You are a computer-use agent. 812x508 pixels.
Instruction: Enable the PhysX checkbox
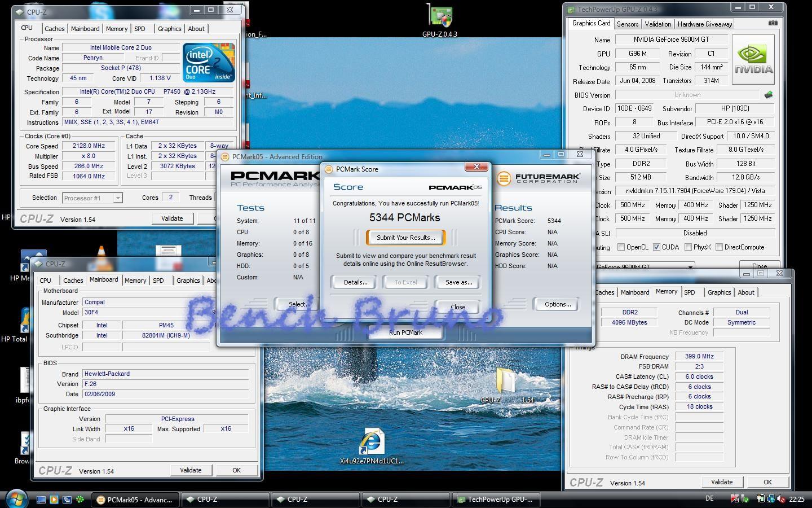point(688,247)
